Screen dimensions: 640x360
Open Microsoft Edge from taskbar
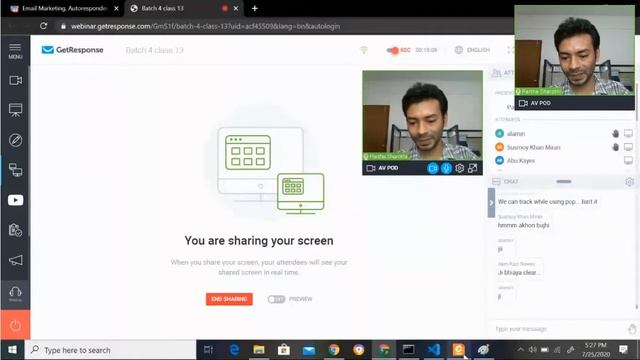pyautogui.click(x=234, y=350)
